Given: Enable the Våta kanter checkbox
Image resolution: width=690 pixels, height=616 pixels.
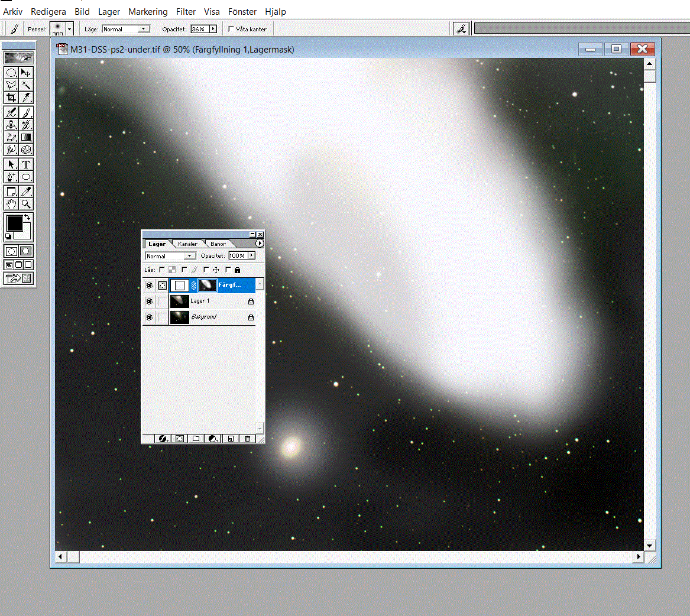Looking at the screenshot, I should pyautogui.click(x=231, y=29).
